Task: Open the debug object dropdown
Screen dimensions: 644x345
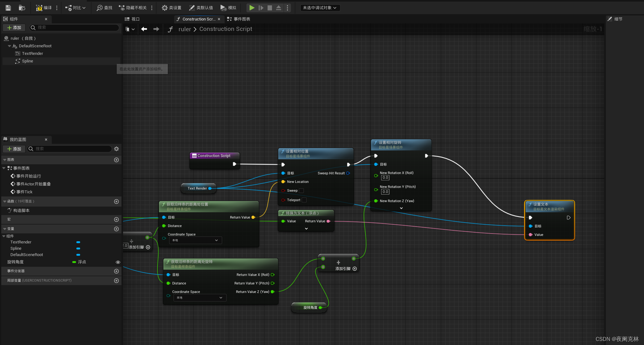Action: click(x=320, y=8)
